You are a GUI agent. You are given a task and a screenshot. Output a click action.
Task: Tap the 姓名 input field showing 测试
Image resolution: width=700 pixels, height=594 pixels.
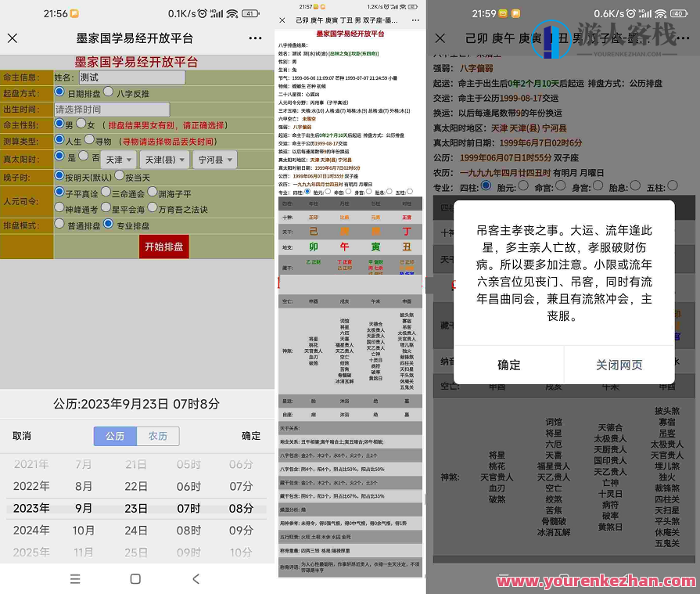coord(133,76)
